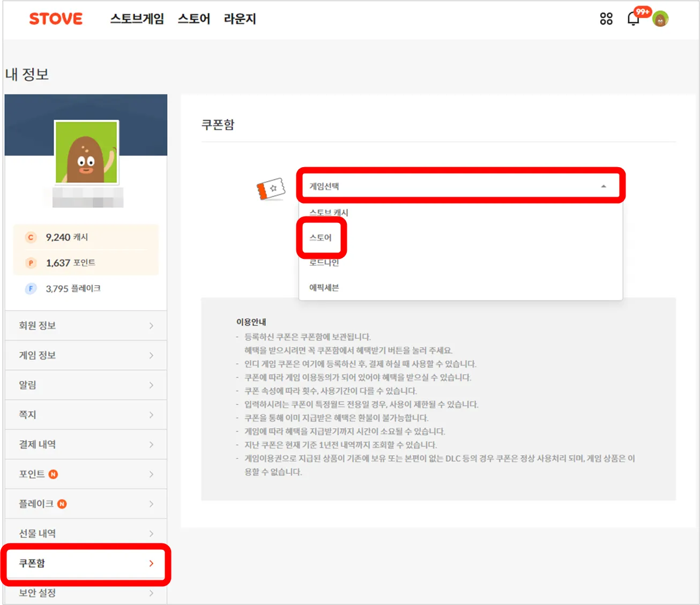Open 보안 설정 in the sidebar

coord(86,592)
